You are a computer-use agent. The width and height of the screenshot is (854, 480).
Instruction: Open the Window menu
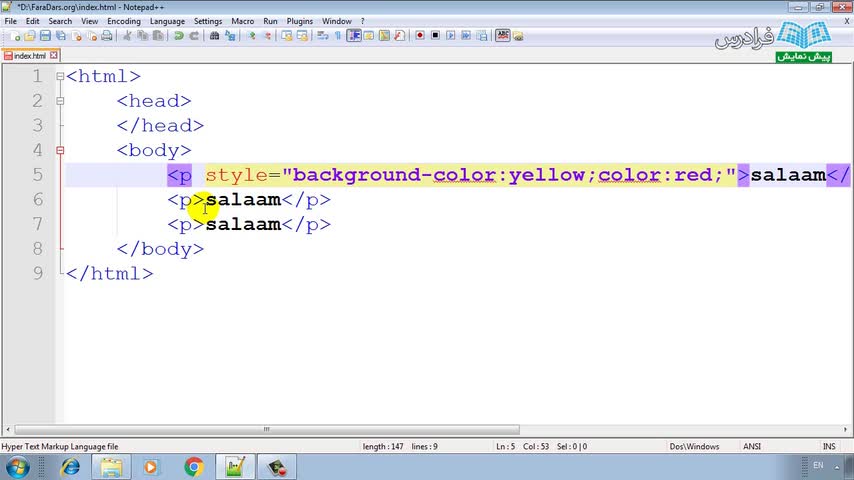click(337, 21)
